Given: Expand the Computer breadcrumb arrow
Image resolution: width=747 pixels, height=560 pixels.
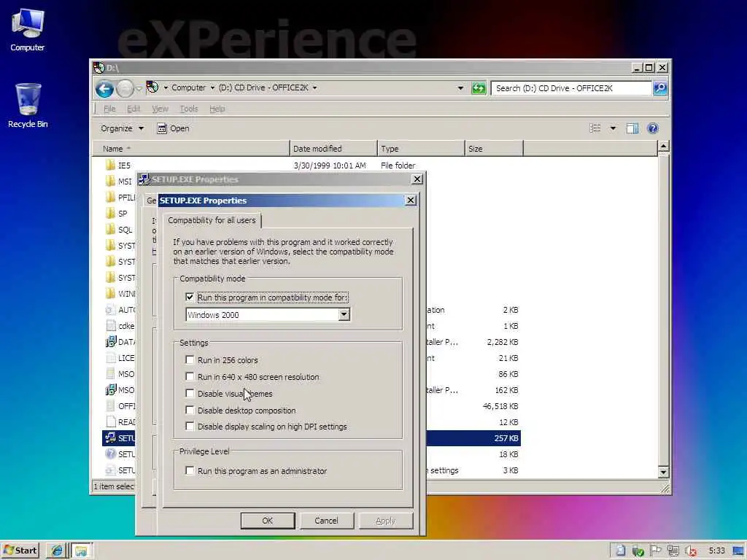Looking at the screenshot, I should click(212, 87).
